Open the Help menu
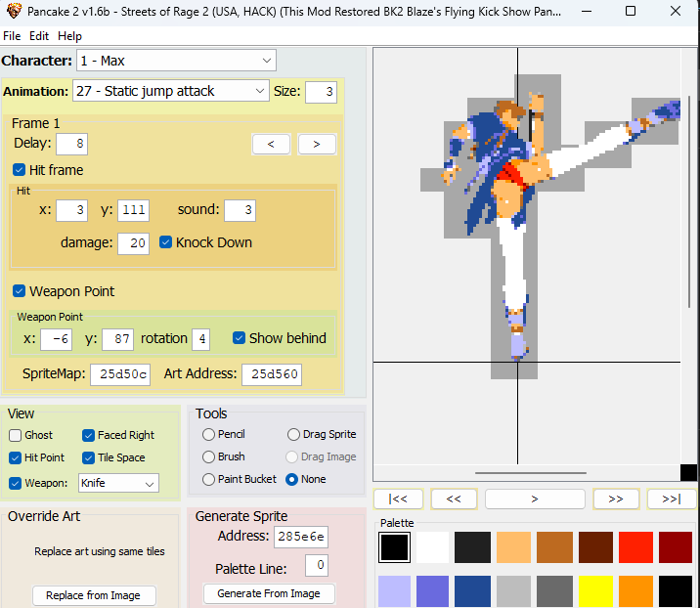 click(x=69, y=35)
